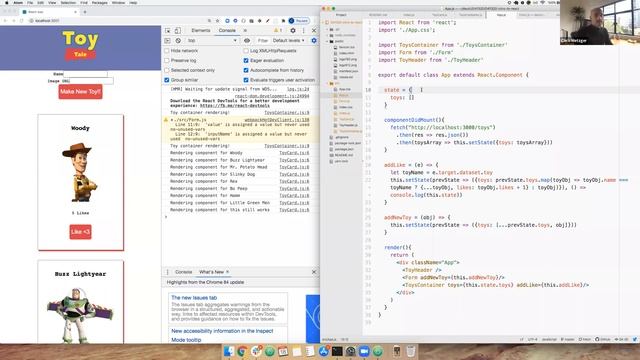
Task: Enable Selected context only checkbox
Action: [x=167, y=70]
